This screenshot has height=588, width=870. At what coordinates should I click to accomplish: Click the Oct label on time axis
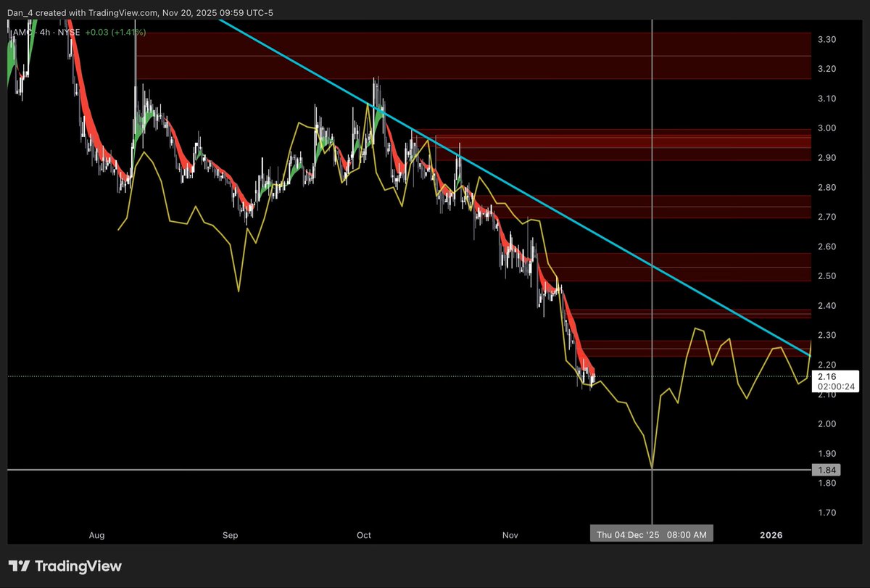click(364, 535)
